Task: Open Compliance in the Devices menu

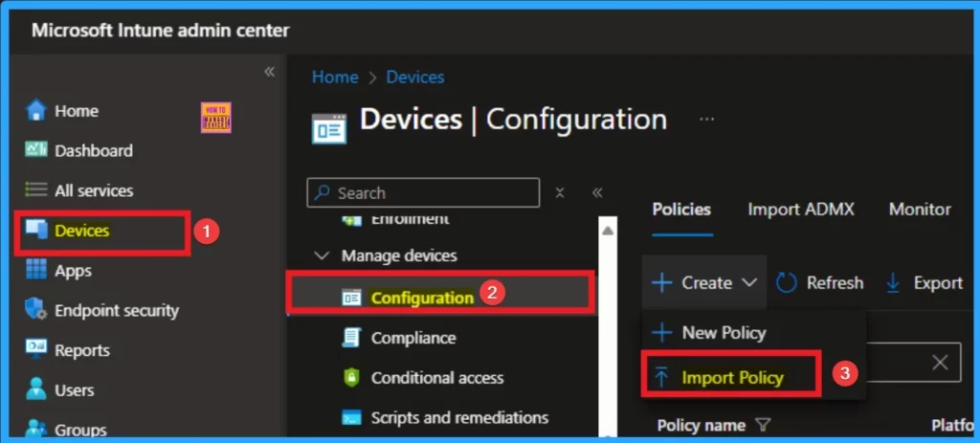Action: (x=413, y=338)
